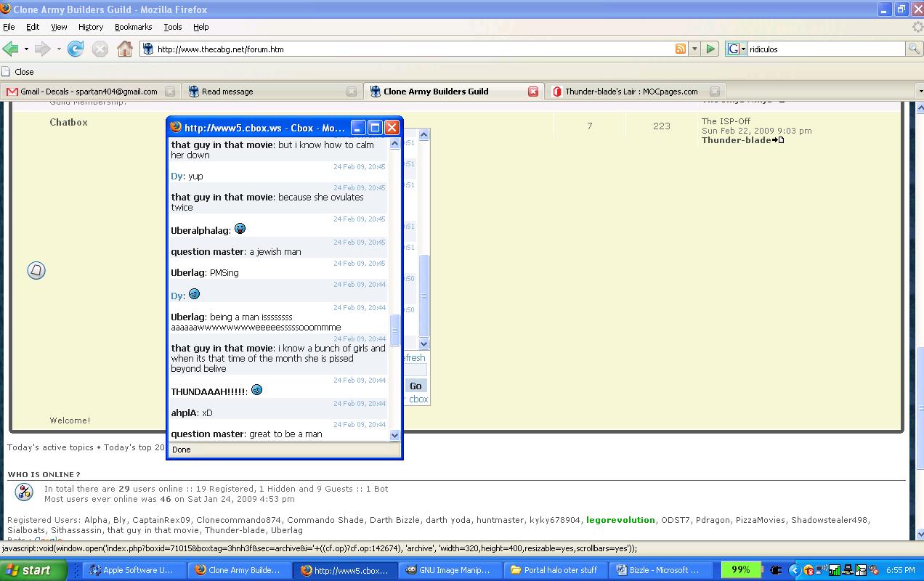
Task: Reload the page with the Reload button
Action: (76, 49)
